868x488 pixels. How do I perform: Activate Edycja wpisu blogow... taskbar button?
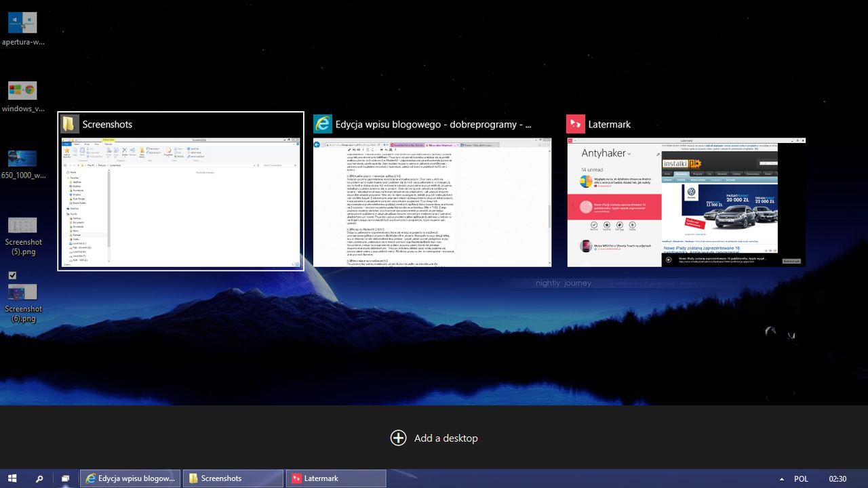tap(130, 479)
